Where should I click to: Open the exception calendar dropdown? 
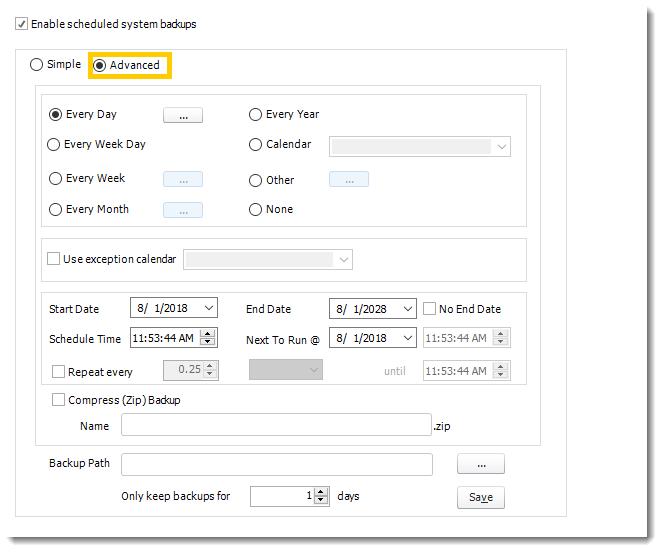tap(344, 259)
